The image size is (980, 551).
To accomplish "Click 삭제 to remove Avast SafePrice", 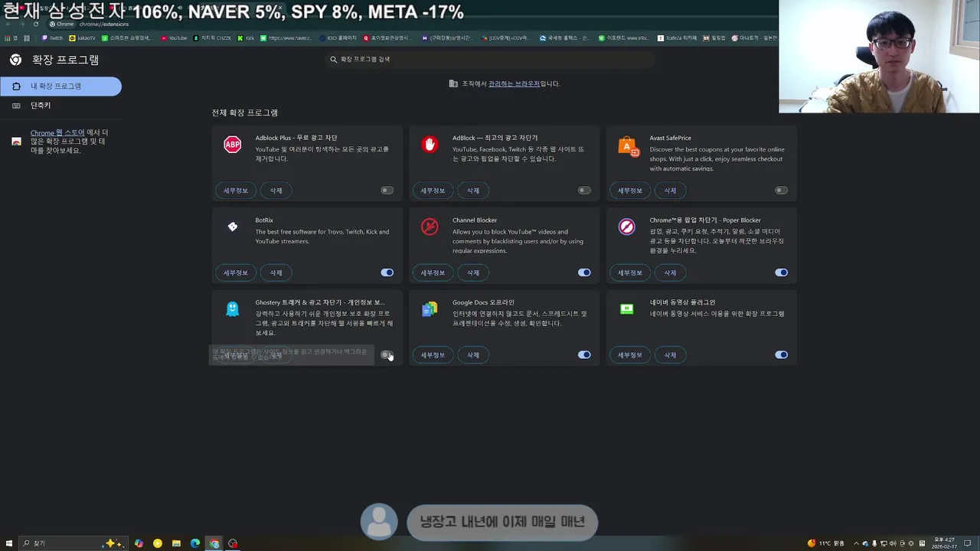I will tap(670, 191).
